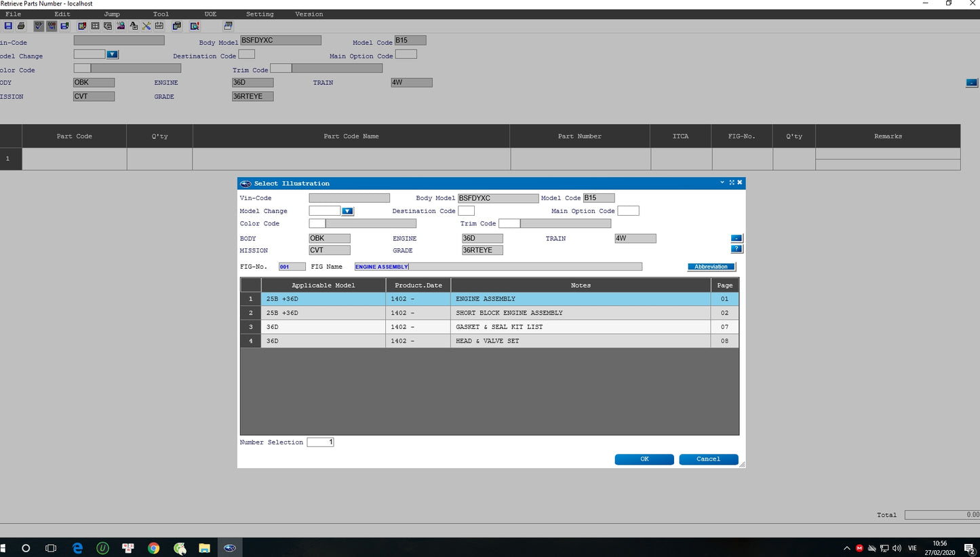This screenshot has height=557, width=980.
Task: Collapse the Select Illustration dialog with chevron
Action: coord(722,183)
